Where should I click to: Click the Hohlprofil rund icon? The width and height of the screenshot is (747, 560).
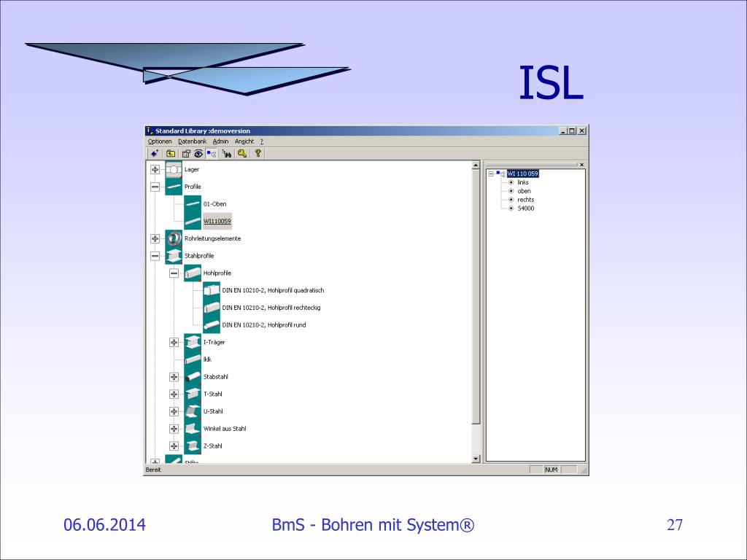[x=212, y=324]
